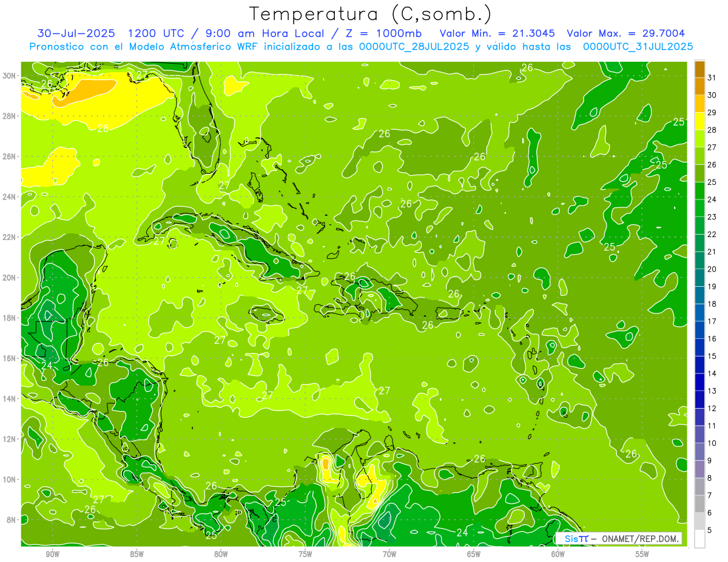Click the legend color band between 21 and 22

(699, 243)
